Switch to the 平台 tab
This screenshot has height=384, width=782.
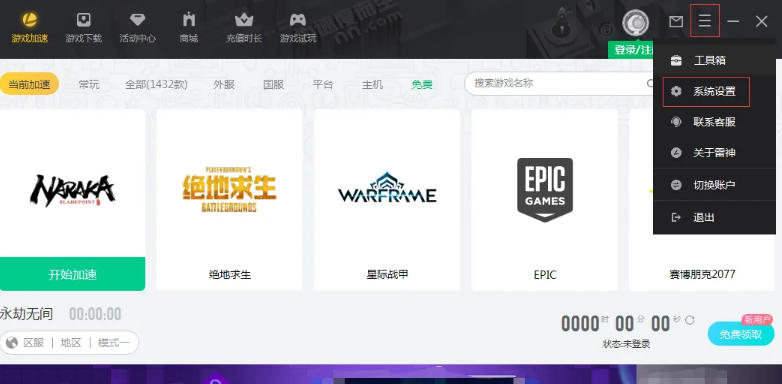pyautogui.click(x=323, y=85)
